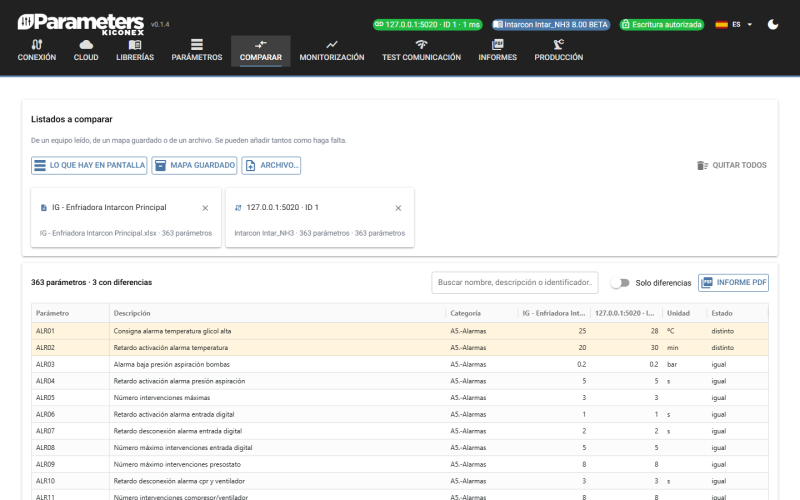Click file icon on Enfriadora Intarcon card
The image size is (800, 500).
(x=44, y=208)
